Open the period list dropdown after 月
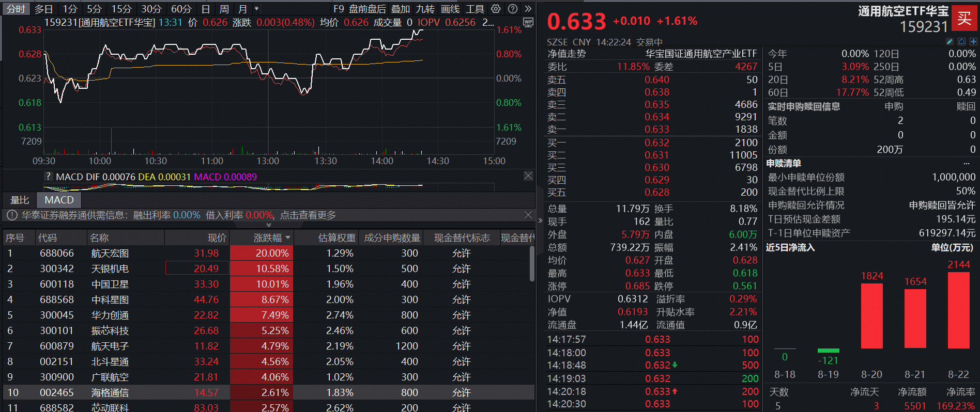This screenshot has height=412, width=980. [256, 9]
